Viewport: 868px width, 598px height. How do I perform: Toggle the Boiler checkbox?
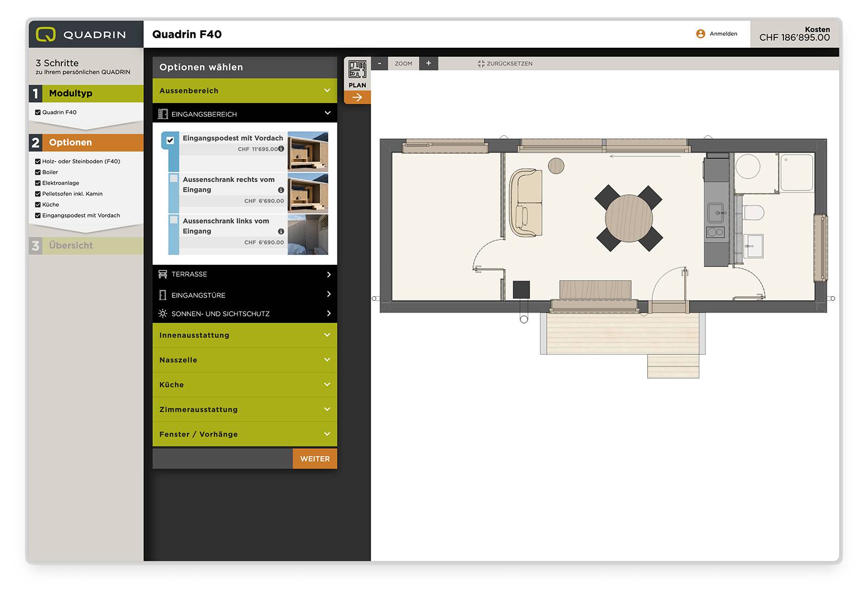pos(38,172)
